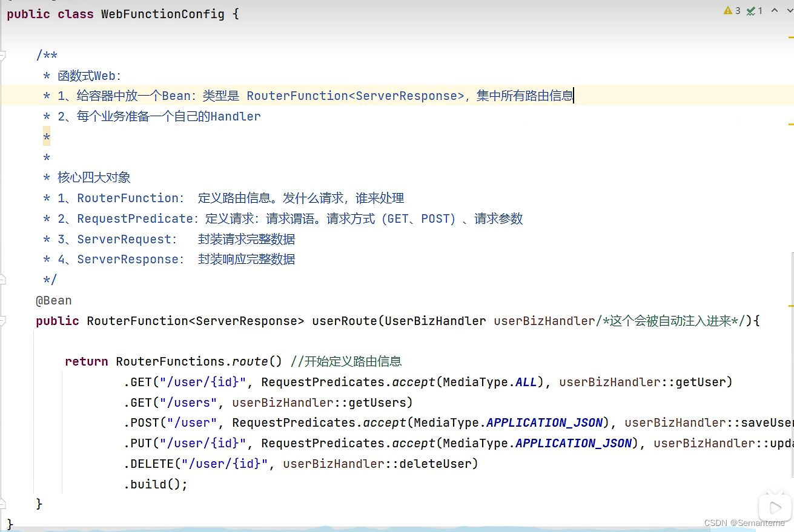794x532 pixels.
Task: Click the yellow warning triangle icon
Action: (x=727, y=11)
